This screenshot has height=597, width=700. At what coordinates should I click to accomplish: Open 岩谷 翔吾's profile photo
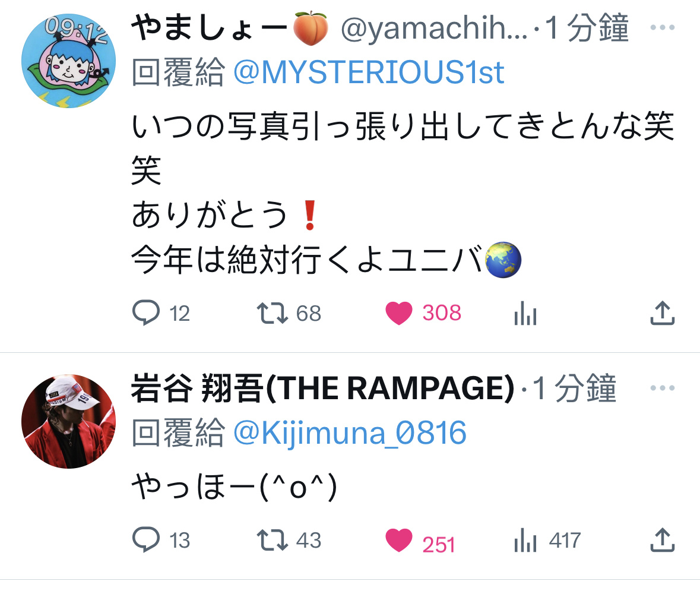point(68,421)
